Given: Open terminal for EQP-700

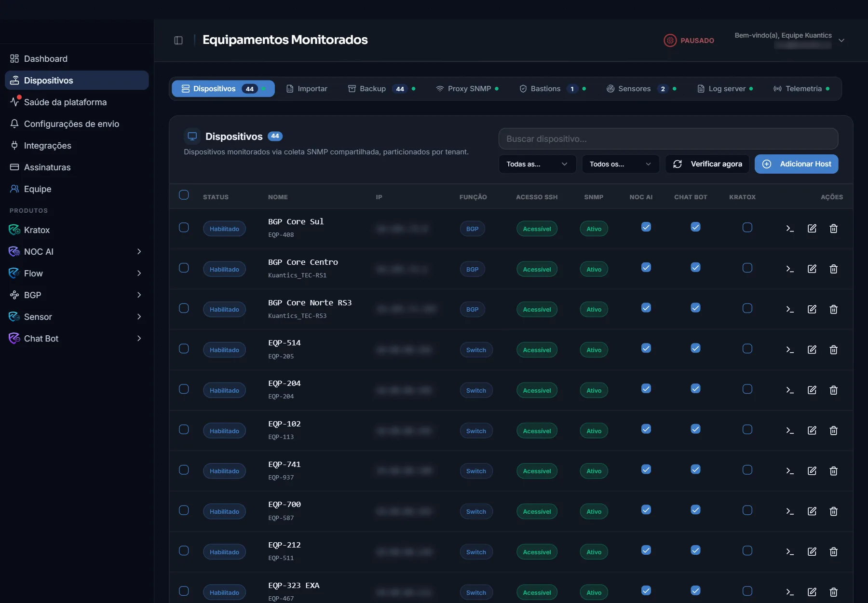Looking at the screenshot, I should (790, 511).
